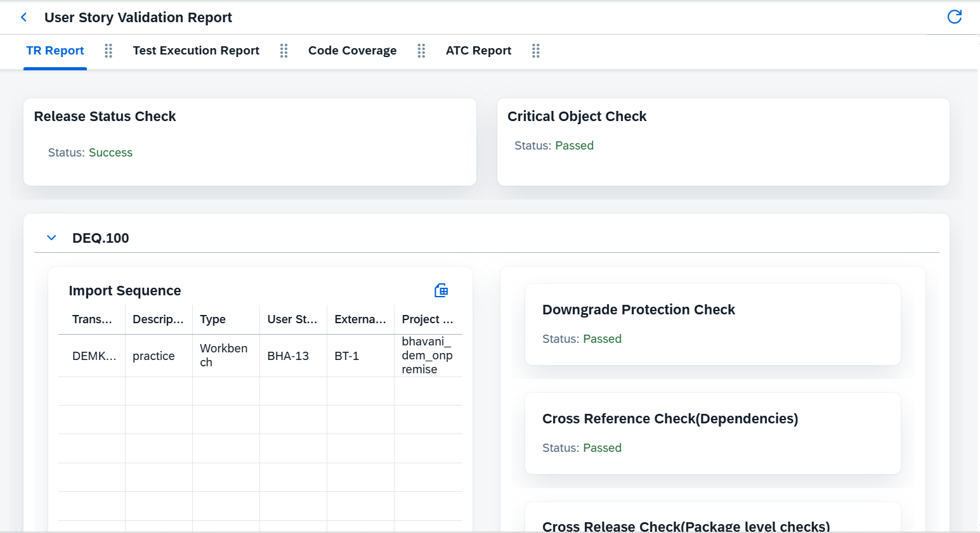Click drag handle beside Test Execution Report
980x533 pixels.
point(284,51)
